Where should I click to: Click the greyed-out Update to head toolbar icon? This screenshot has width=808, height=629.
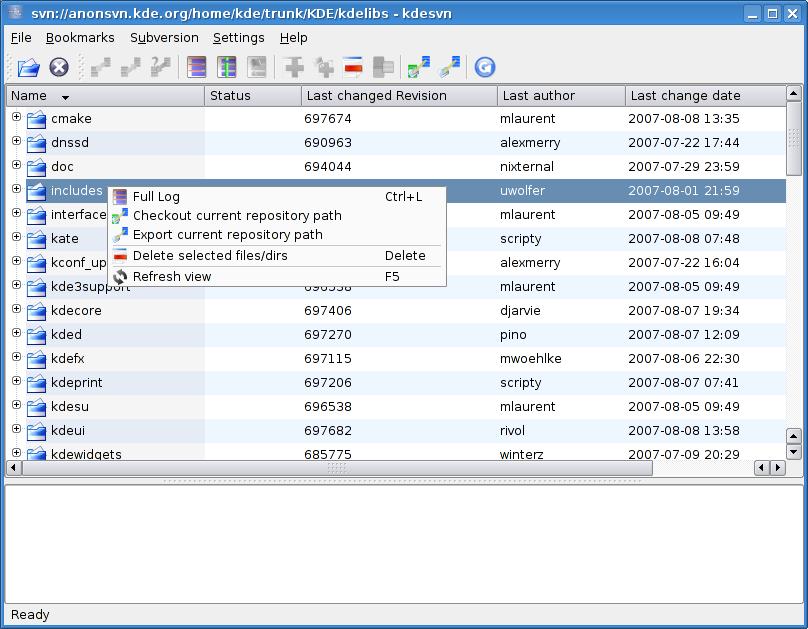(x=100, y=67)
